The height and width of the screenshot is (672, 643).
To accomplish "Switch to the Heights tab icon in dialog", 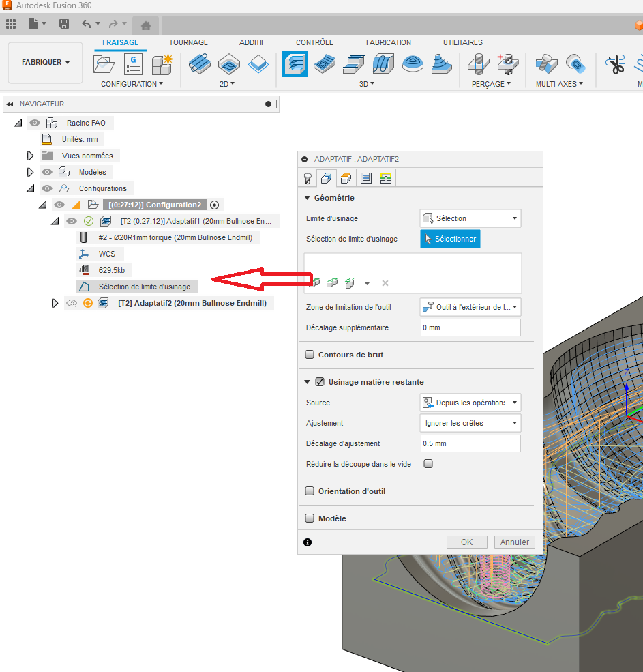I will [x=346, y=178].
